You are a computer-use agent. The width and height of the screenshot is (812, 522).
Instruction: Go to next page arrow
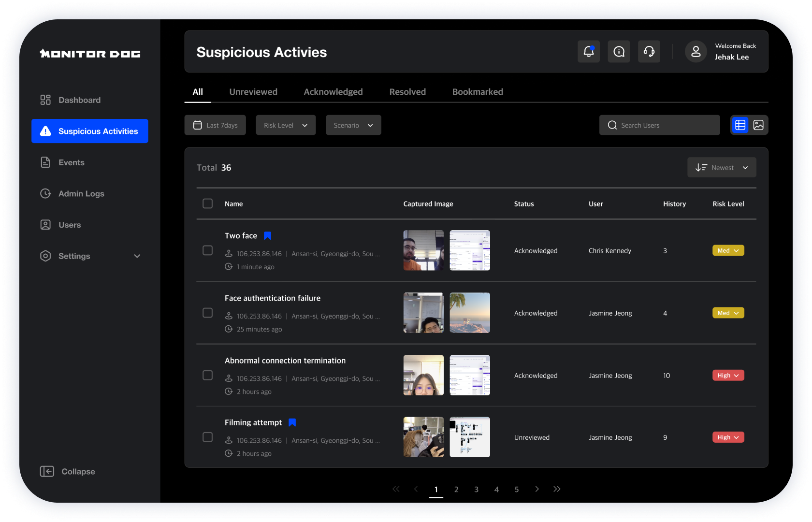(x=537, y=489)
